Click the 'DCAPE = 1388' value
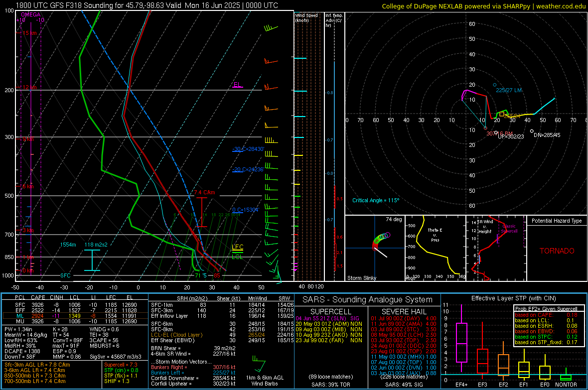588x390 pixels. coord(22,351)
